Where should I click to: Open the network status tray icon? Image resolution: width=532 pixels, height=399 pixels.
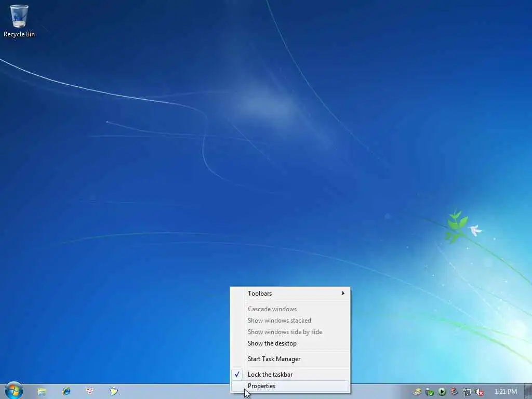(467, 392)
